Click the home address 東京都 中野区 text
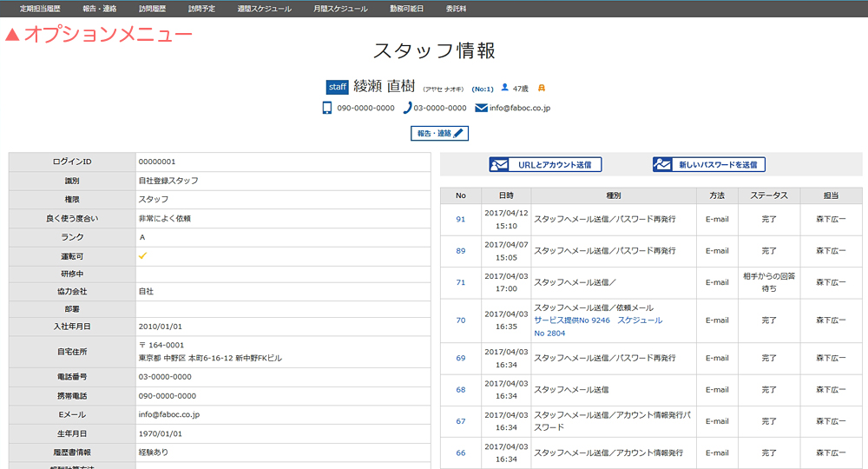Screen dimensions: 868x469 pos(210,358)
